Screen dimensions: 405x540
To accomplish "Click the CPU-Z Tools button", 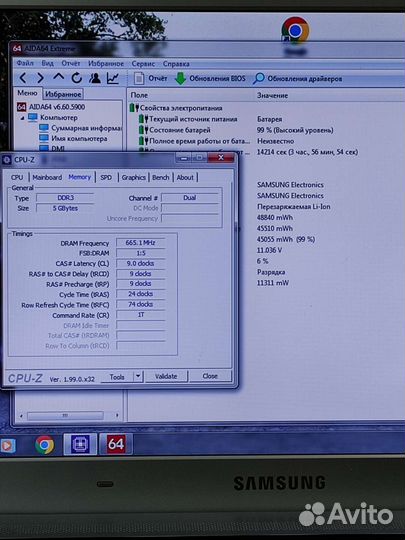I will pos(117,377).
